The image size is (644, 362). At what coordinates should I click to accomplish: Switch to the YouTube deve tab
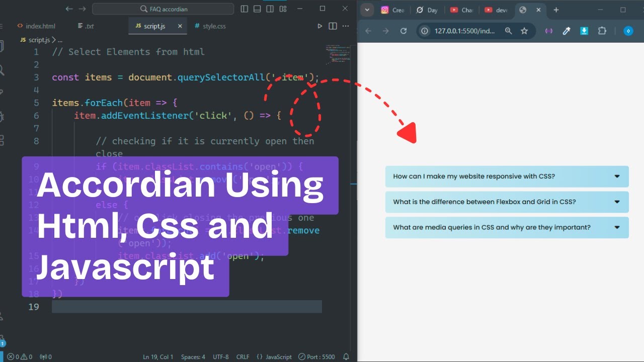point(496,10)
